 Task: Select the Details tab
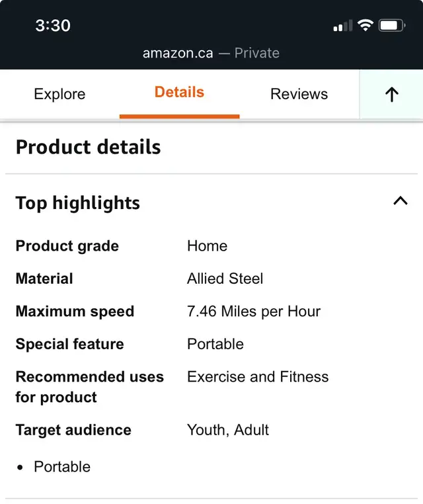[179, 92]
